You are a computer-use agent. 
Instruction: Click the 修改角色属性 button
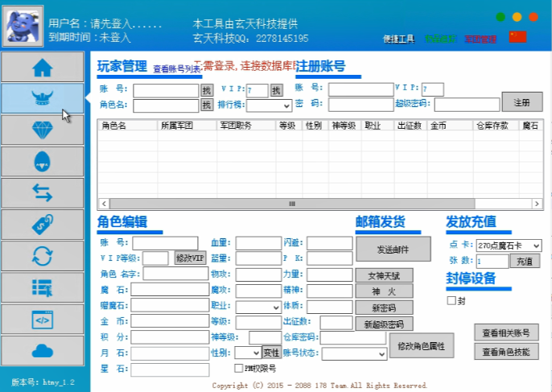pos(422,345)
